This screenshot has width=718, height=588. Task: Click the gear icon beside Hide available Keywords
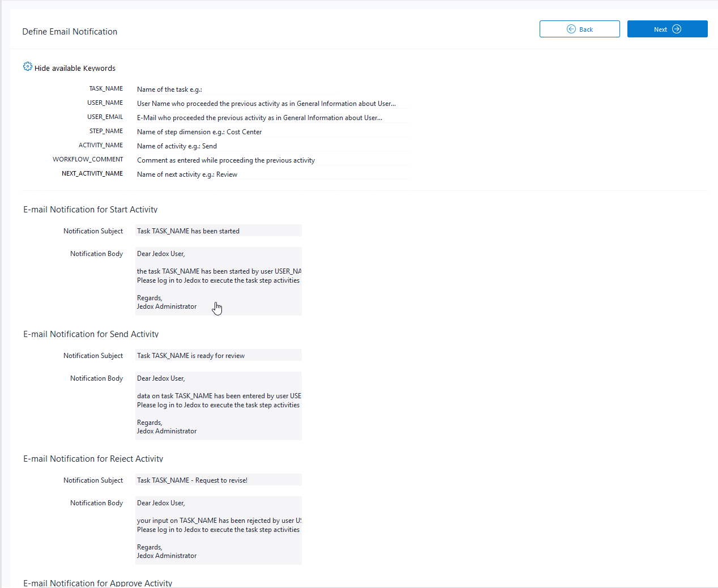pyautogui.click(x=27, y=66)
